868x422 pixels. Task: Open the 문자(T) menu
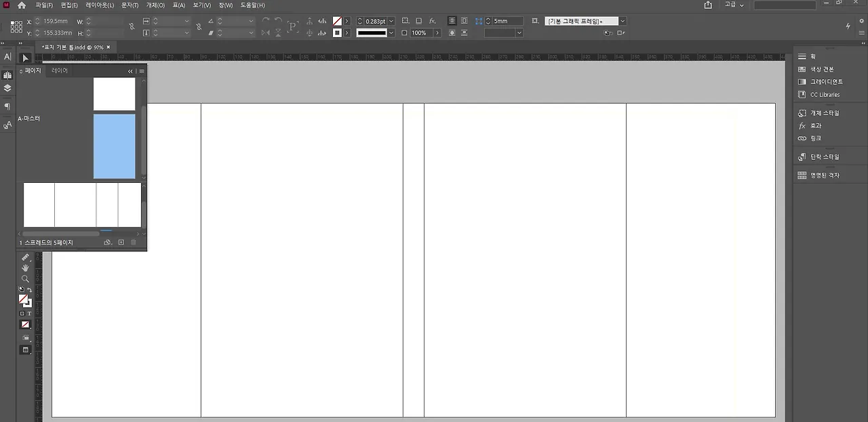(x=130, y=5)
